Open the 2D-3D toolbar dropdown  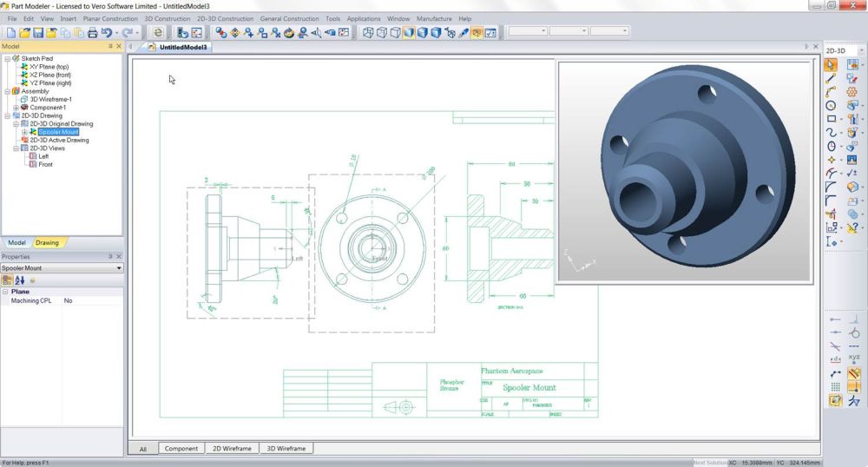click(861, 50)
